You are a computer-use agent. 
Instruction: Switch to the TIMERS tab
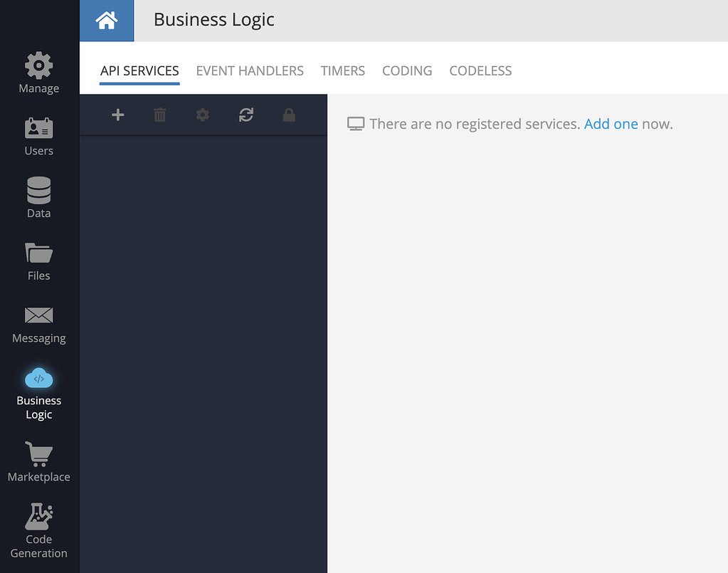tap(342, 70)
